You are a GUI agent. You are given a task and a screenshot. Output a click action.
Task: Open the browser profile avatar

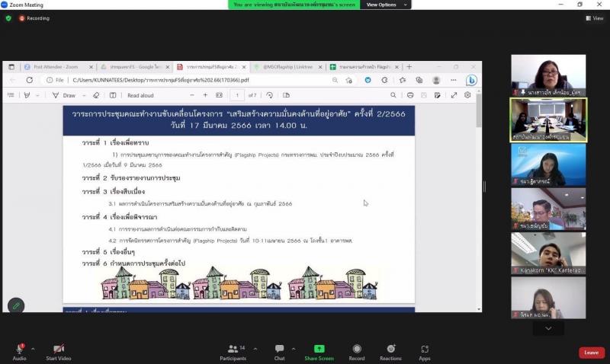[x=436, y=80]
